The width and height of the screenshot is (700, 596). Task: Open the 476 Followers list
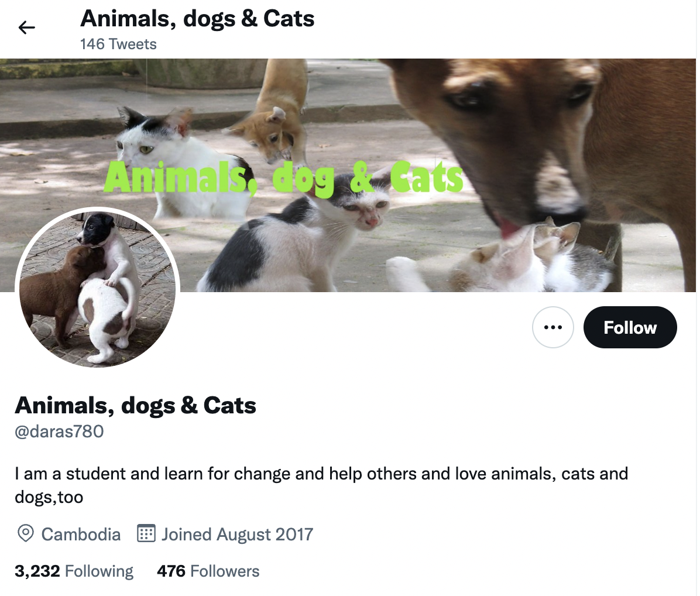pyautogui.click(x=208, y=571)
